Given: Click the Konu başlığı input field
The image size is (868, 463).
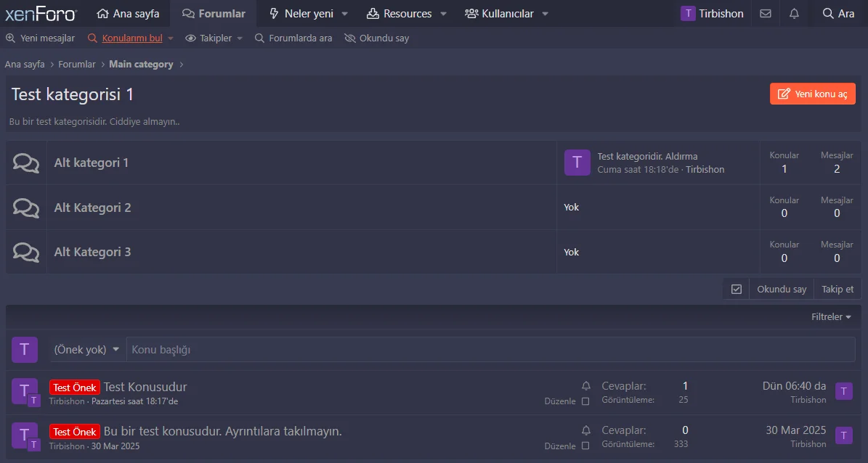Looking at the screenshot, I should (490, 350).
